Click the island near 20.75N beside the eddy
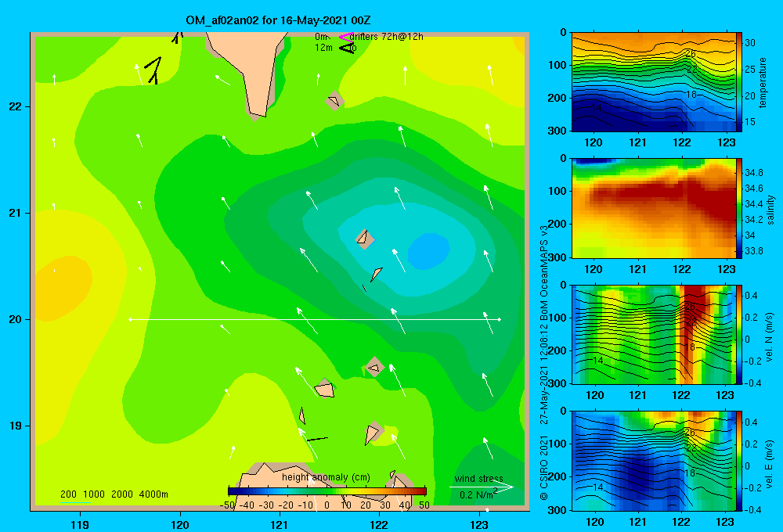Viewport: 783px width, 532px height. (x=365, y=239)
